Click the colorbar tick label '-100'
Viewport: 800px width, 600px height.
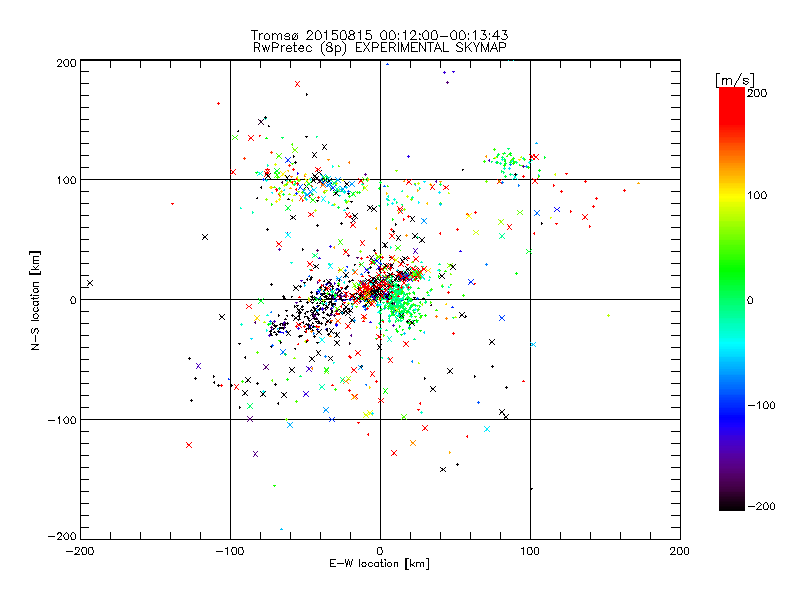coord(761,405)
